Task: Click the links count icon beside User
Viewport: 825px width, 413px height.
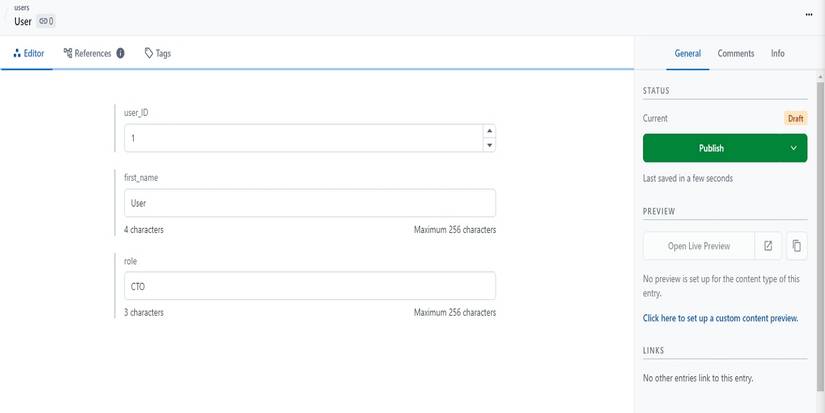Action: [46, 21]
